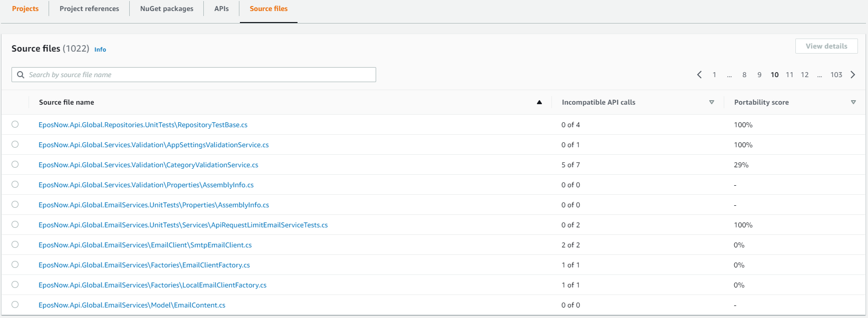Screen dimensions: 868x318
Task: Select radio for RepositoryTestBase.cs row
Action: [15, 124]
